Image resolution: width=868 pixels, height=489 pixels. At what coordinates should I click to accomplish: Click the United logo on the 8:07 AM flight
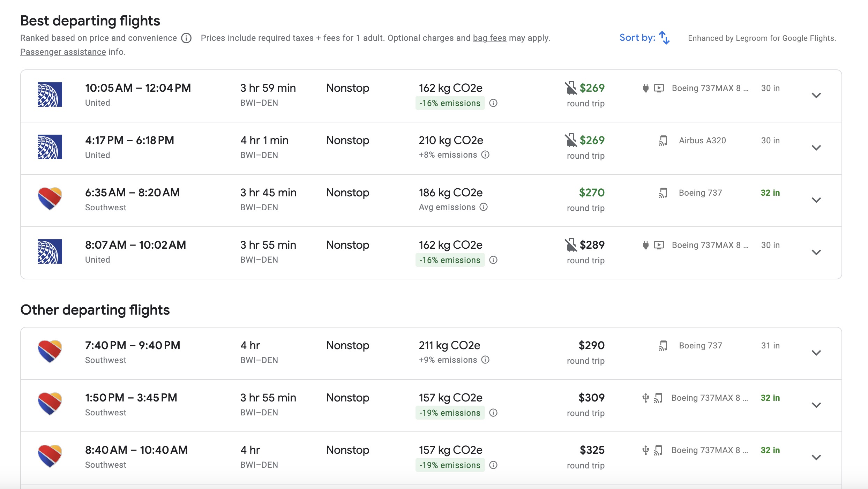pyautogui.click(x=50, y=251)
